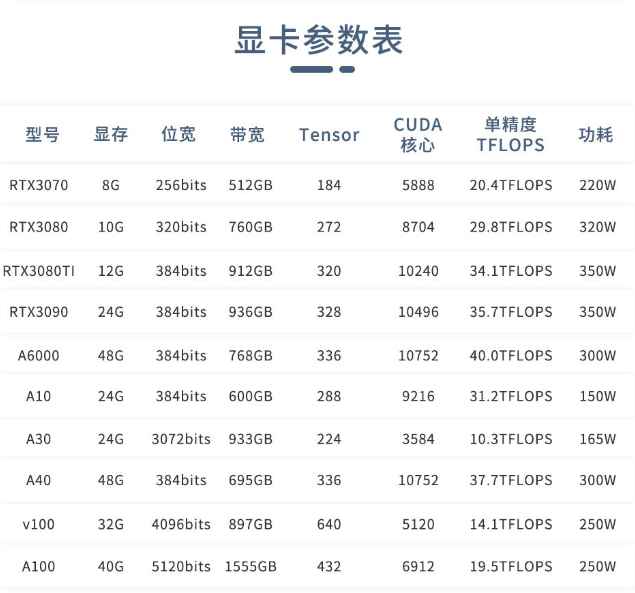Select the RTX3080 model cell
The height and width of the screenshot is (593, 635).
pyautogui.click(x=39, y=227)
